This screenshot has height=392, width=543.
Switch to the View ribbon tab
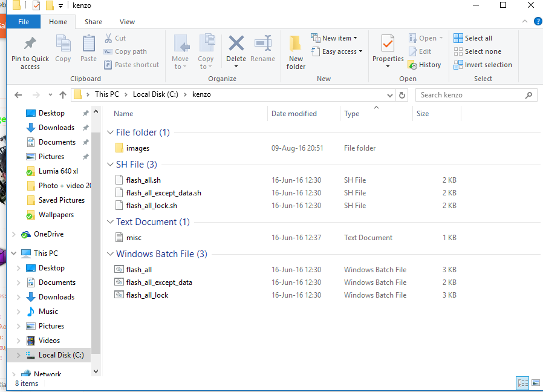[x=127, y=22]
